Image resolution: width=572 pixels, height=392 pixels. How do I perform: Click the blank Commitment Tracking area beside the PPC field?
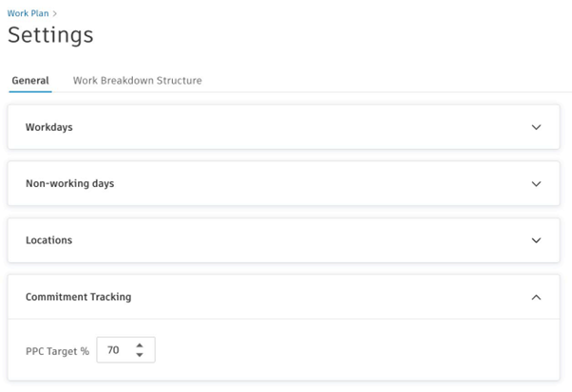point(355,349)
